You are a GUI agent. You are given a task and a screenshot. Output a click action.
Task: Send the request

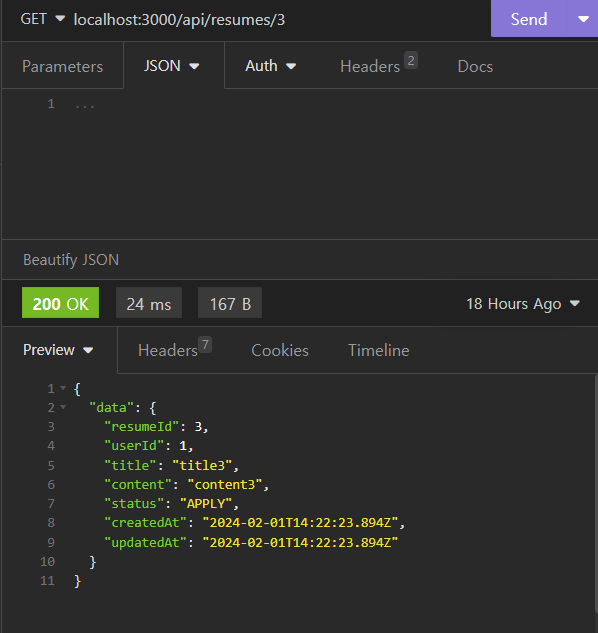pos(529,19)
